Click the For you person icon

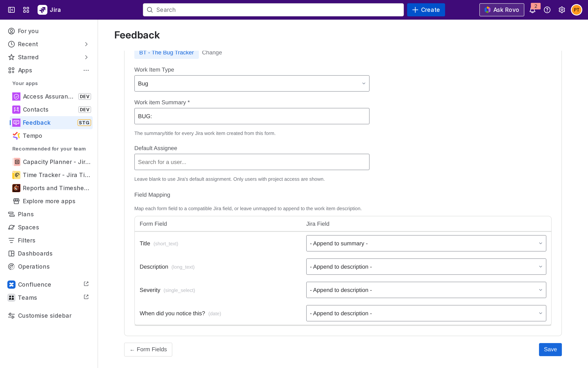pyautogui.click(x=11, y=31)
